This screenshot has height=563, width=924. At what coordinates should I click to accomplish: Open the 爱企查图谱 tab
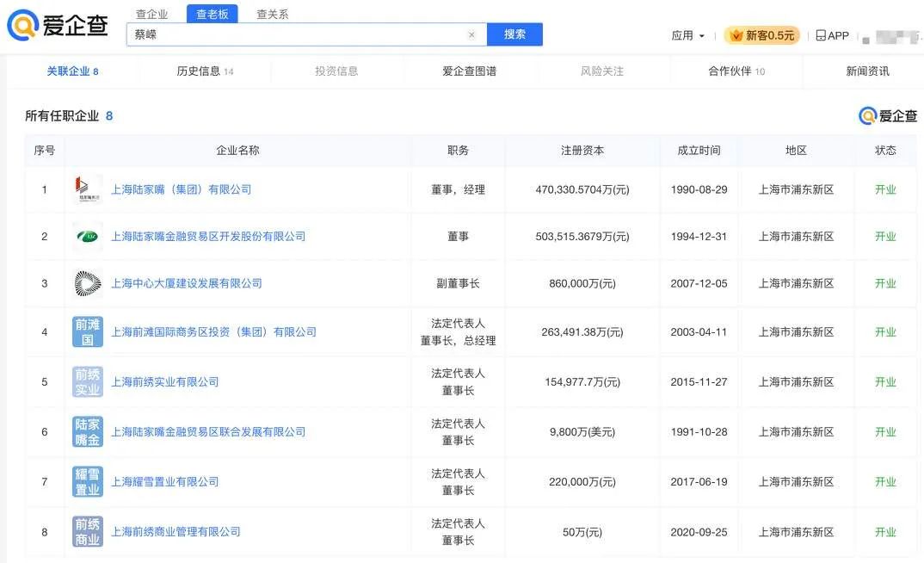pyautogui.click(x=470, y=71)
